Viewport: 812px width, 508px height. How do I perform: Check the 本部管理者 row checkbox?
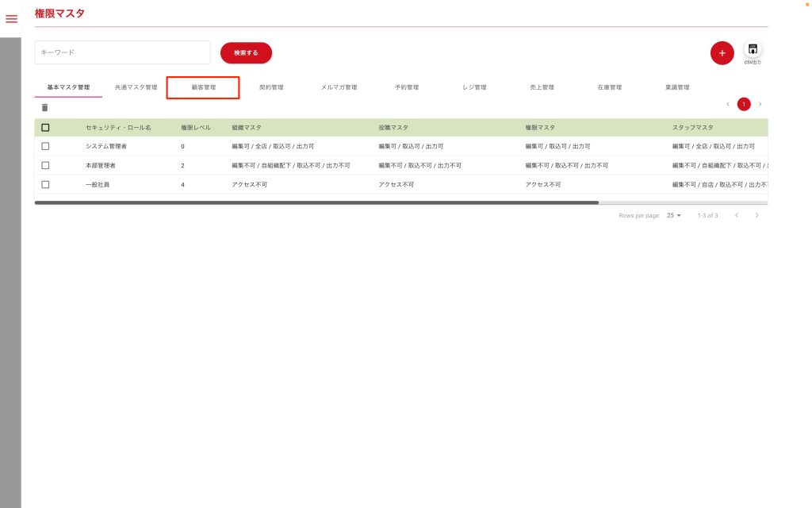(45, 165)
